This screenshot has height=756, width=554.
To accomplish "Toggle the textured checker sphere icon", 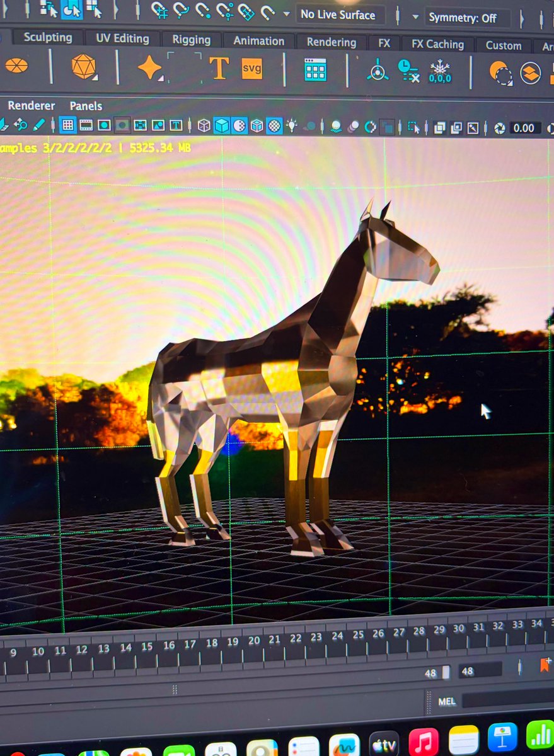I will (x=274, y=125).
